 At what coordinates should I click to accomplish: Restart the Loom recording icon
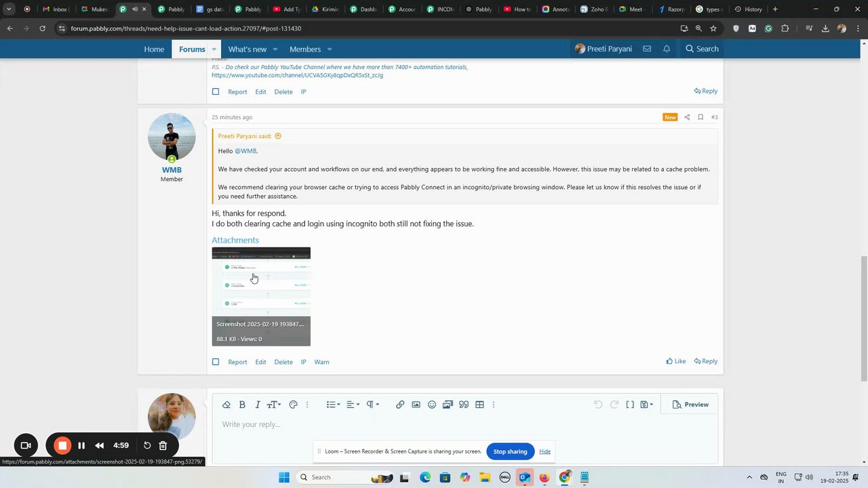point(147,445)
